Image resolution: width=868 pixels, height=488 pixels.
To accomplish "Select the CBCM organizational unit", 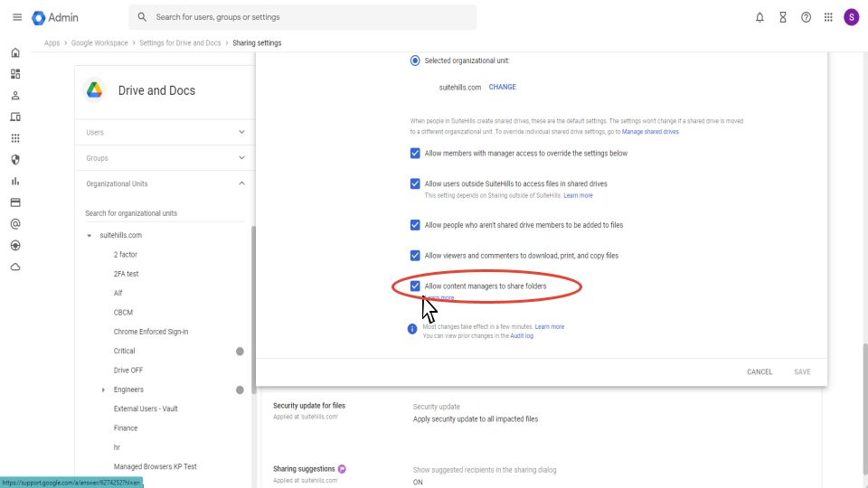I will click(x=123, y=313).
